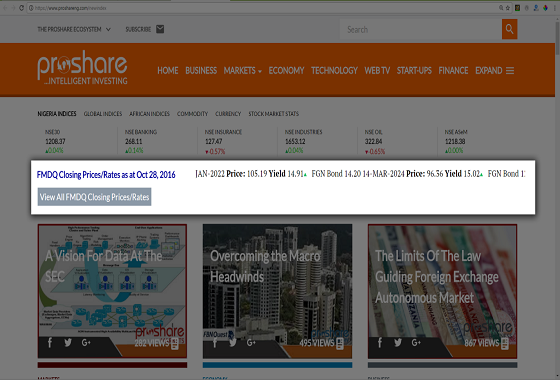Click NSE ASeM index value 1218.38

coord(455,141)
